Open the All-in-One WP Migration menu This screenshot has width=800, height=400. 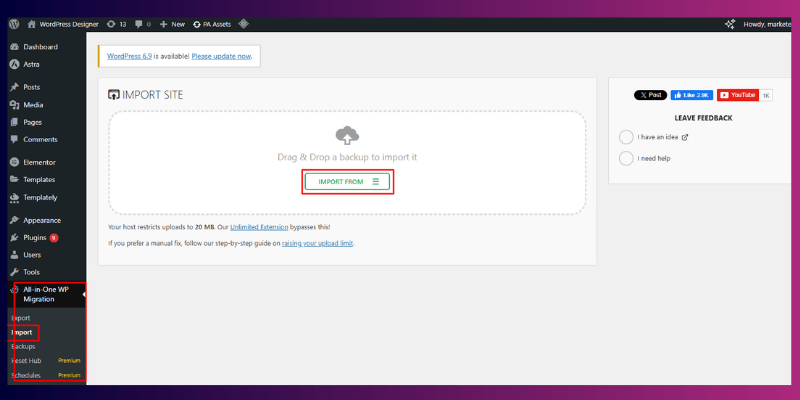point(47,294)
